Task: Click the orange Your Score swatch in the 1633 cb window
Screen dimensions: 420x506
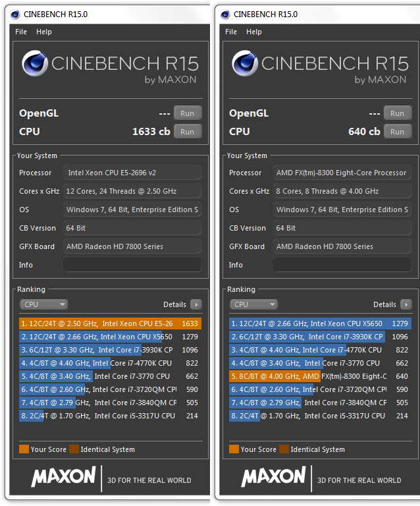Action: [24, 449]
